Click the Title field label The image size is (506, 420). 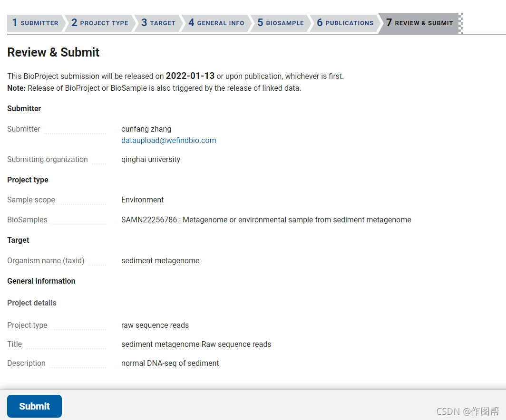pos(15,344)
